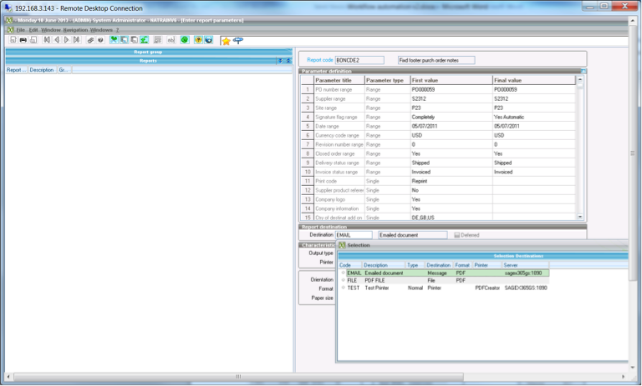Click the 'ab' text field toolbar icon
Screen dimensions: 642x386
coord(171,40)
